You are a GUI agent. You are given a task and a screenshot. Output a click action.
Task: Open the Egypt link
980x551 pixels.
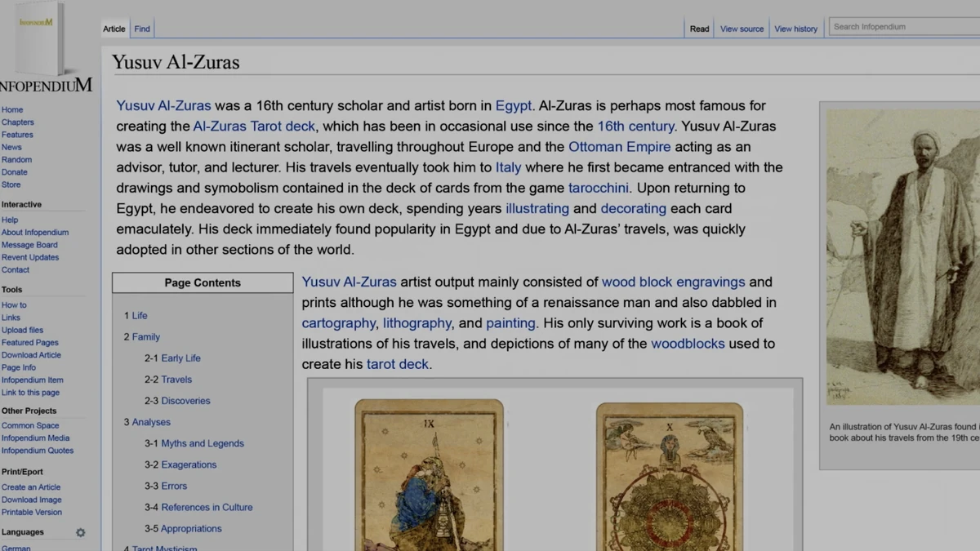point(513,105)
